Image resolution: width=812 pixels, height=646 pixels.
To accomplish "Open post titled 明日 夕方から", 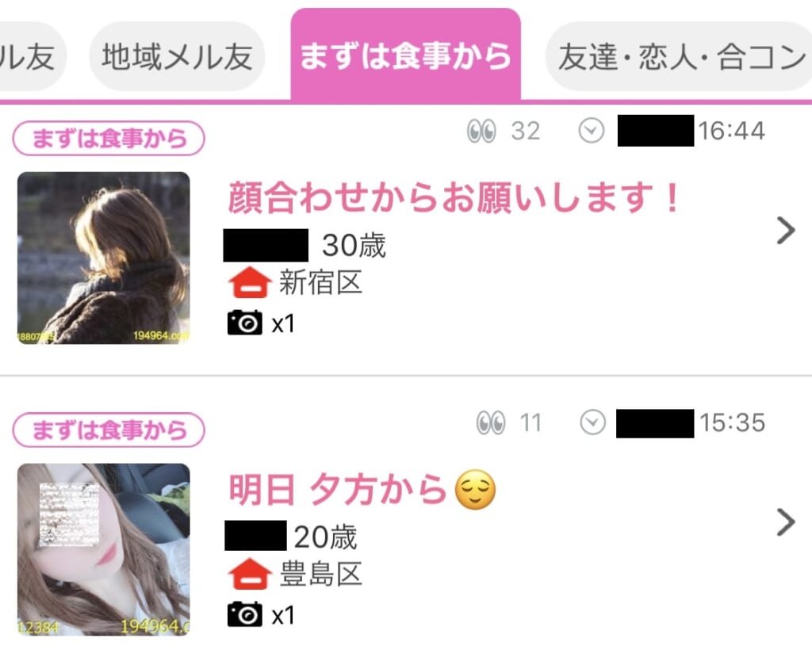I will pos(362,489).
